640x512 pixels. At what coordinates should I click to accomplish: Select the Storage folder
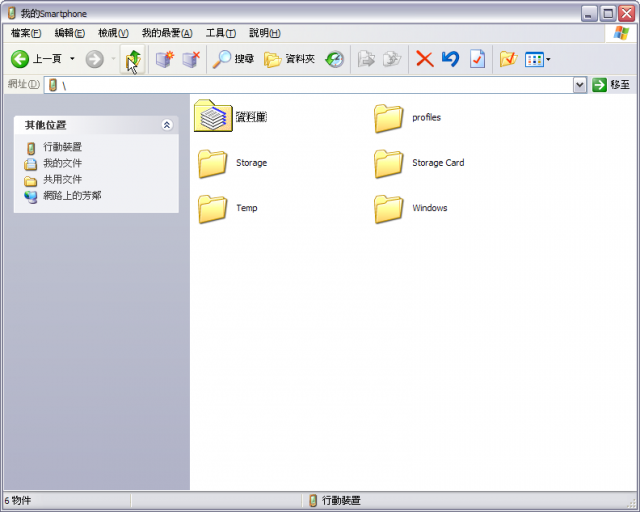pyautogui.click(x=232, y=163)
